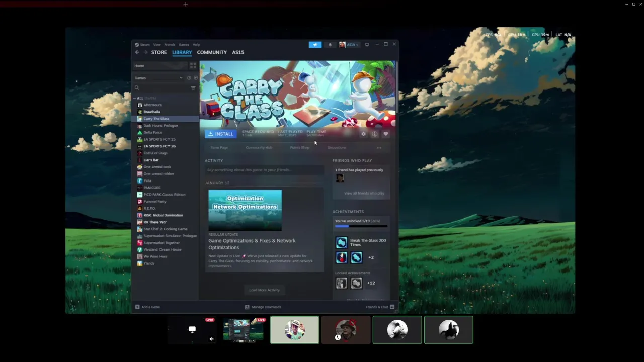Click the Add a Game plus icon
Screen dimensions: 644x362
click(137, 307)
